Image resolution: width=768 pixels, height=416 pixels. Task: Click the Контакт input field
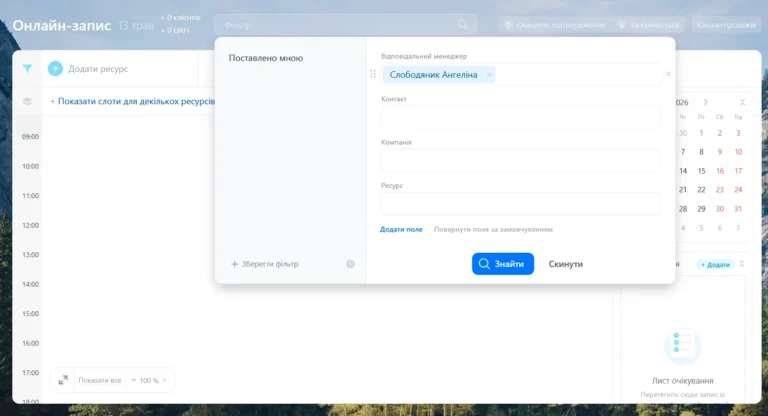coord(520,117)
